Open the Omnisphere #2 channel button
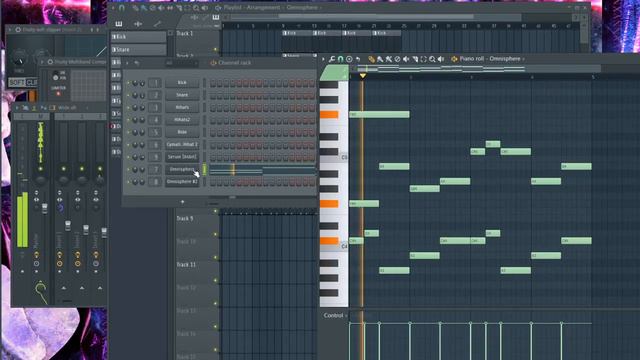The height and width of the screenshot is (360, 640). 182,182
